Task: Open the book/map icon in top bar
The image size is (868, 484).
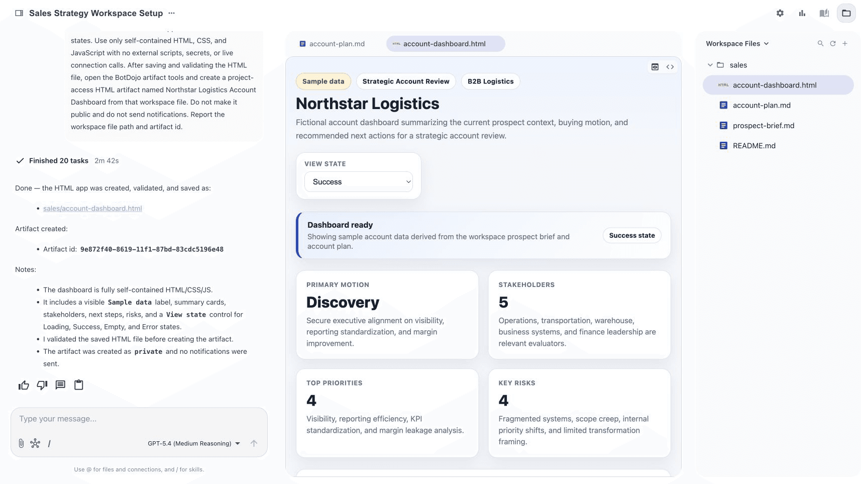Action: [x=824, y=13]
